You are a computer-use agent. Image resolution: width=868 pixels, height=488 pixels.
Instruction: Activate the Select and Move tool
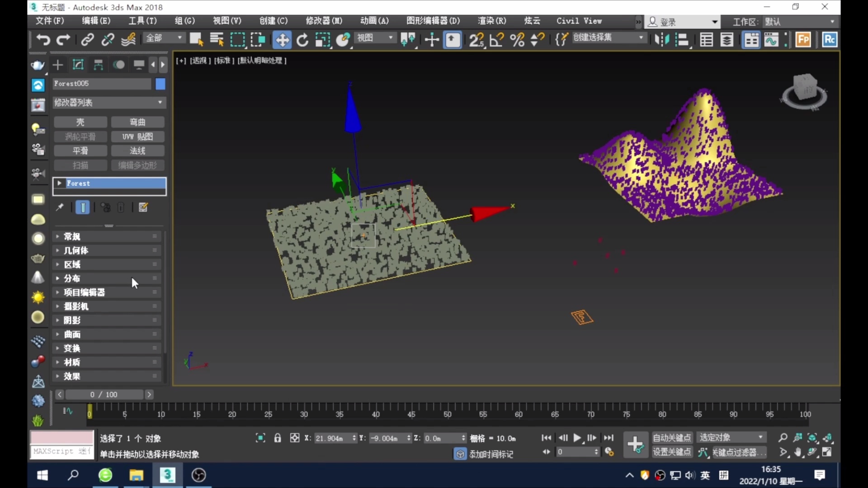(x=282, y=40)
